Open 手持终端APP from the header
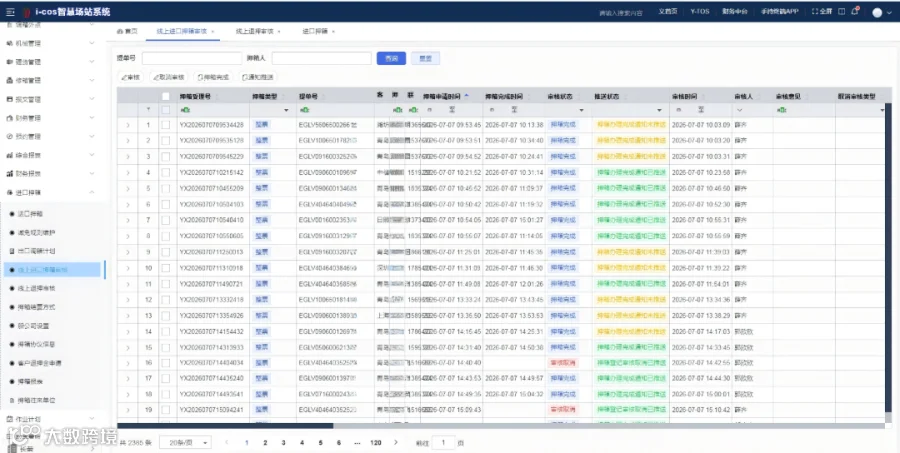 point(779,11)
